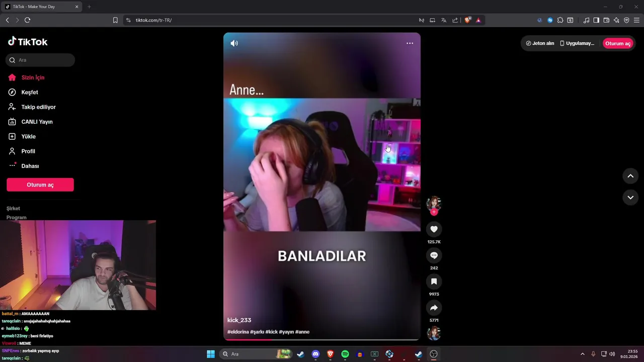Open the video's three-dot options menu
The image size is (644, 362).
pos(410,43)
